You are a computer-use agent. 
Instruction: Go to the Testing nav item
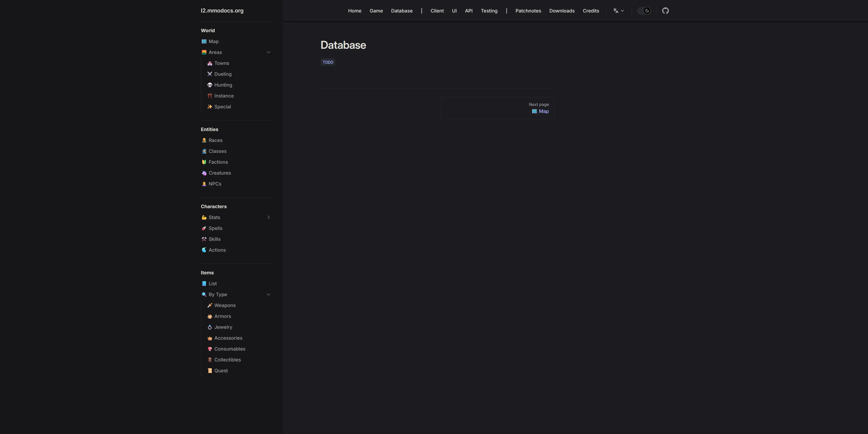[x=489, y=11]
